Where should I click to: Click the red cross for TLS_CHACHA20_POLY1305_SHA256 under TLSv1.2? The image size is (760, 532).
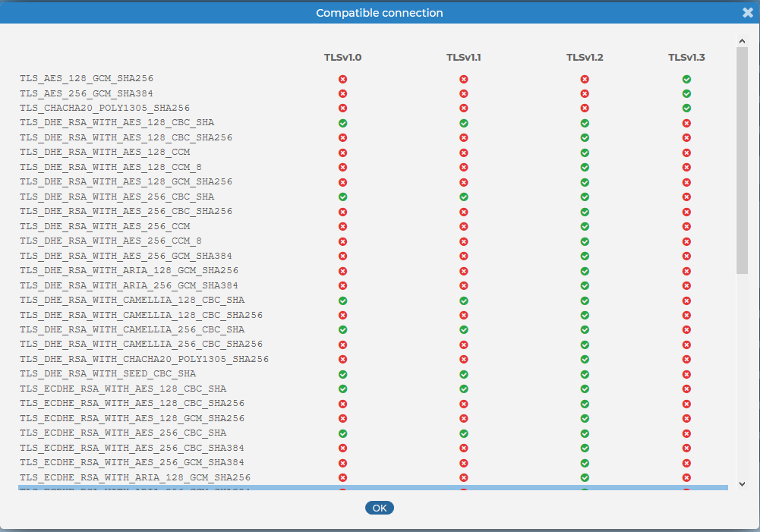point(584,108)
